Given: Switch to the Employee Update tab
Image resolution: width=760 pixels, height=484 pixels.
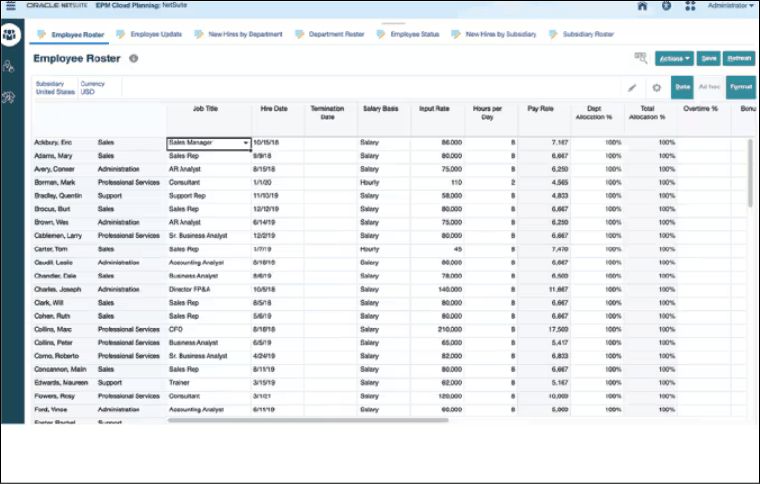Looking at the screenshot, I should (156, 34).
